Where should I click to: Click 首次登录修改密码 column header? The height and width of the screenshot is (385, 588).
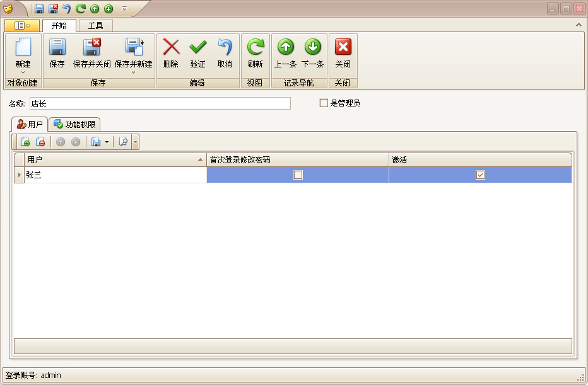click(298, 160)
